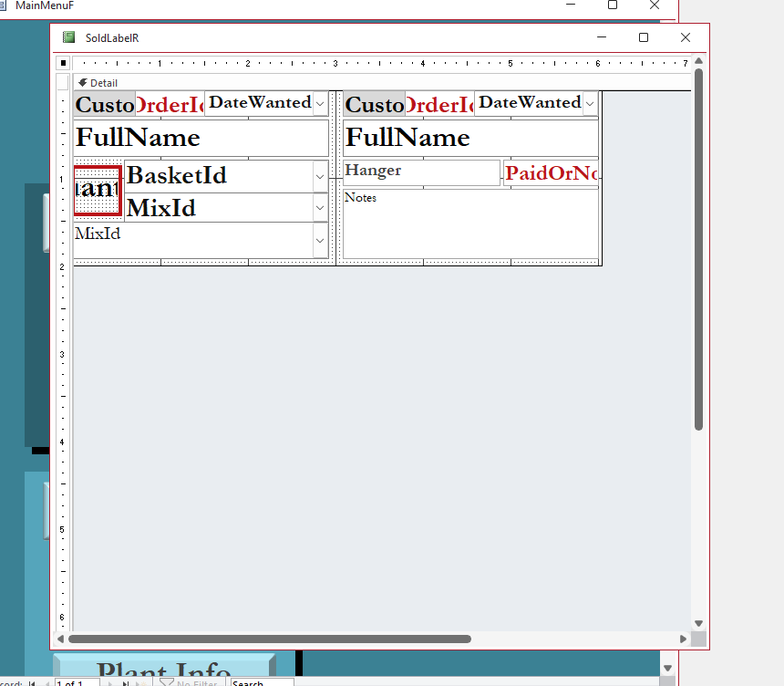Click the previous record arrow

coord(46,682)
